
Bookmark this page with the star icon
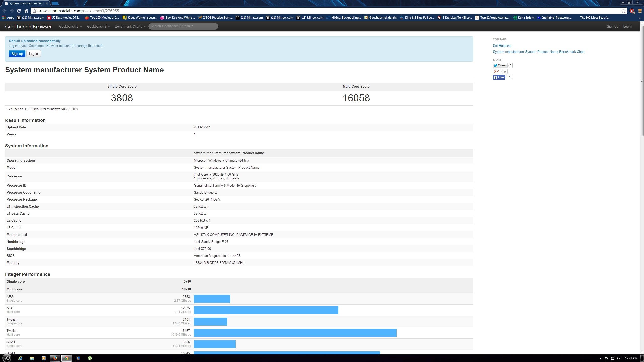tap(624, 11)
